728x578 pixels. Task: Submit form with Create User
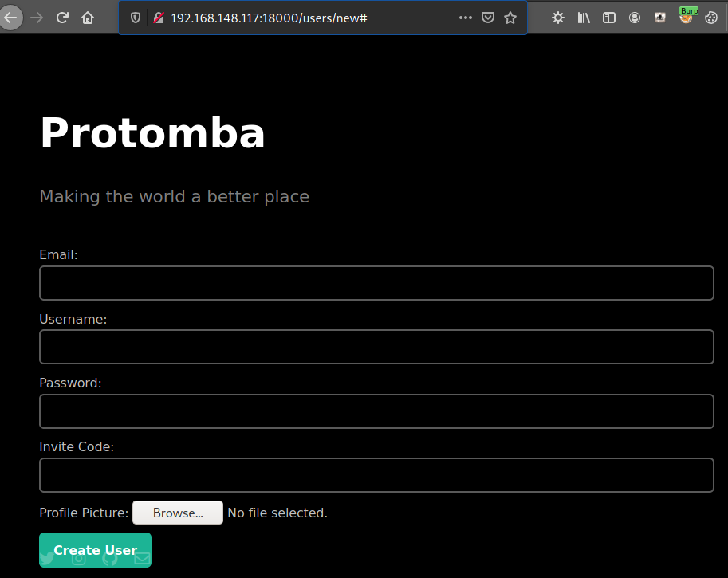(x=95, y=550)
